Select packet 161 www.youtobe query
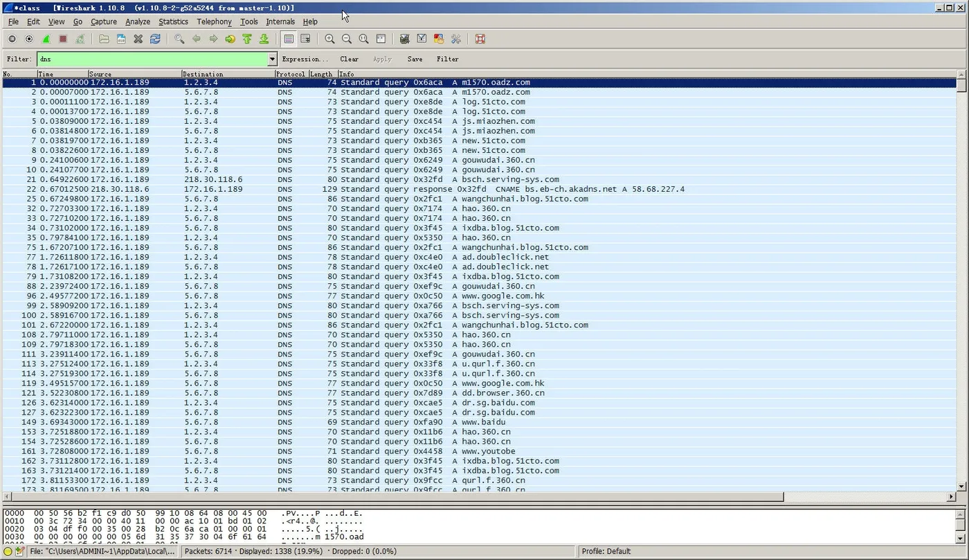Image resolution: width=969 pixels, height=560 pixels. click(479, 451)
